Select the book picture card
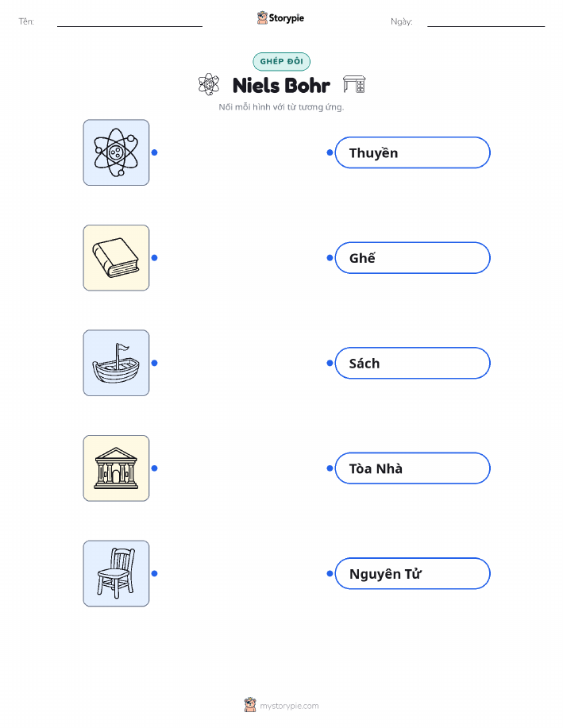This screenshot has height=728, width=563. (x=116, y=258)
